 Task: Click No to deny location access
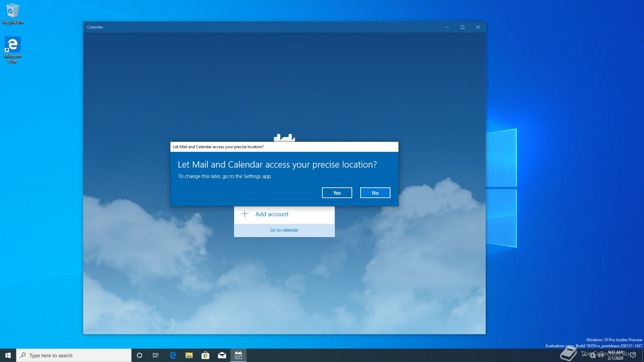[375, 193]
